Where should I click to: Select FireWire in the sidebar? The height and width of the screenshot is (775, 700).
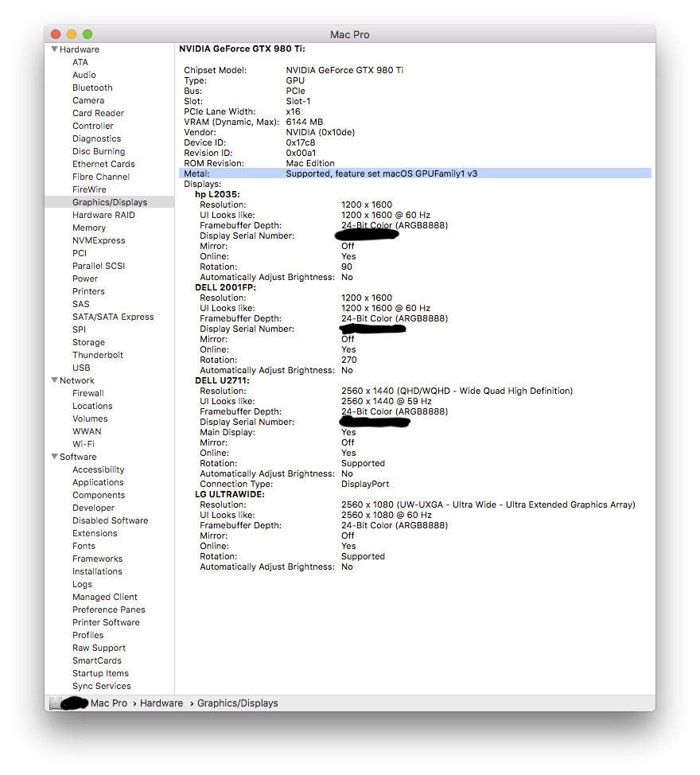point(89,189)
